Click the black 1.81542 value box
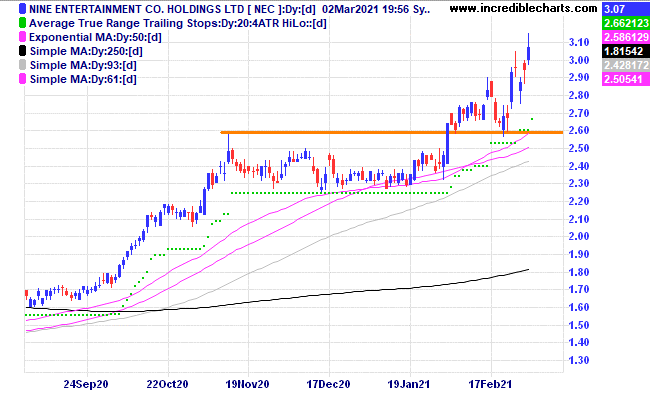The image size is (651, 395). pyautogui.click(x=625, y=51)
